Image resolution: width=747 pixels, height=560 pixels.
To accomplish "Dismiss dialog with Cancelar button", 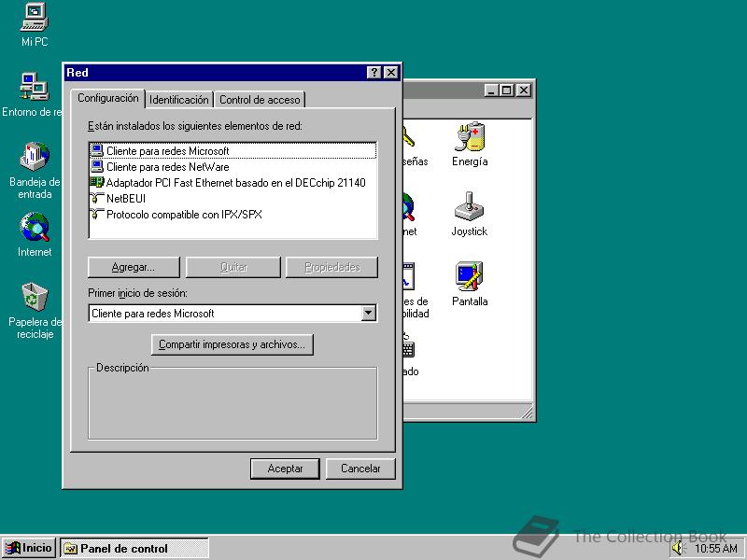I will coord(360,469).
